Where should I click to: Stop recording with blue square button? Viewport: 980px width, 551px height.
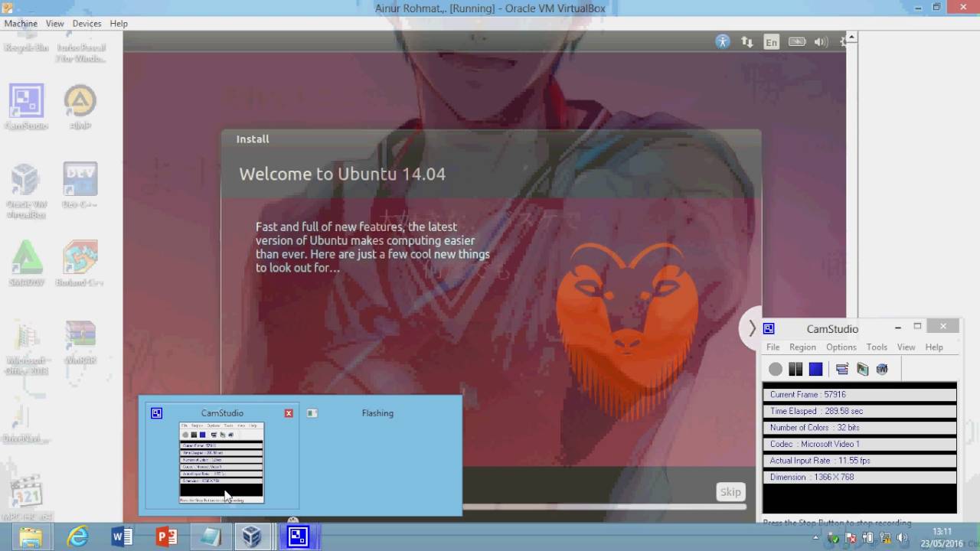coord(815,369)
